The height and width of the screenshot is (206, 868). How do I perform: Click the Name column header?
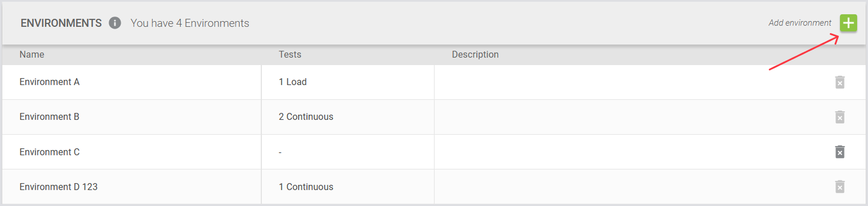31,55
